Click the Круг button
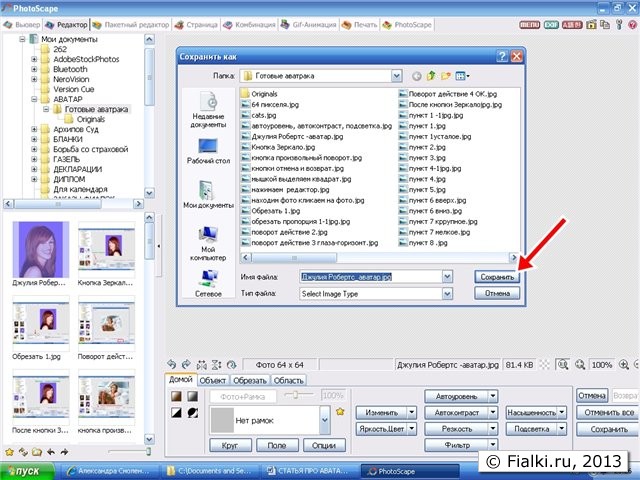Screen dimensions: 640x480 (230, 445)
